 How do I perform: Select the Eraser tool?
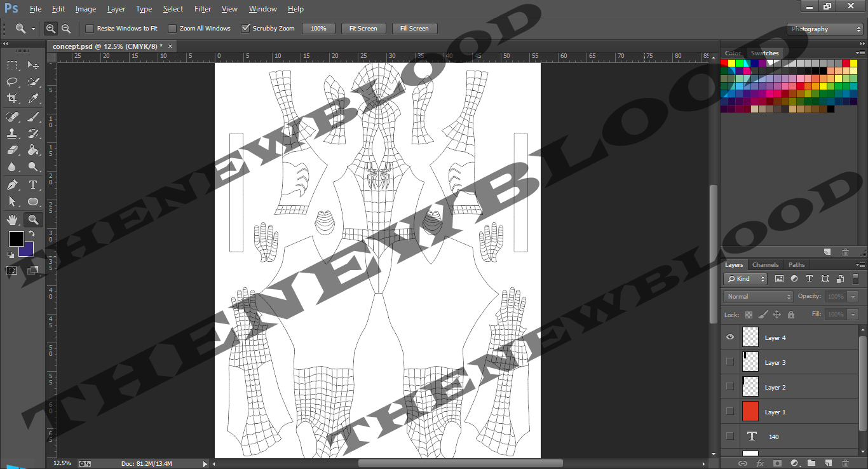tap(12, 150)
